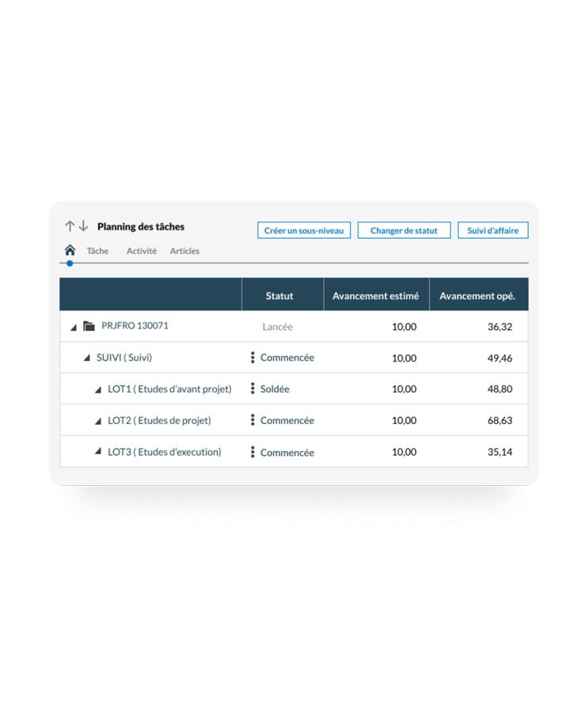The width and height of the screenshot is (586, 728).
Task: Click the 10,00 estimate in SUIVI row
Action: tap(405, 358)
